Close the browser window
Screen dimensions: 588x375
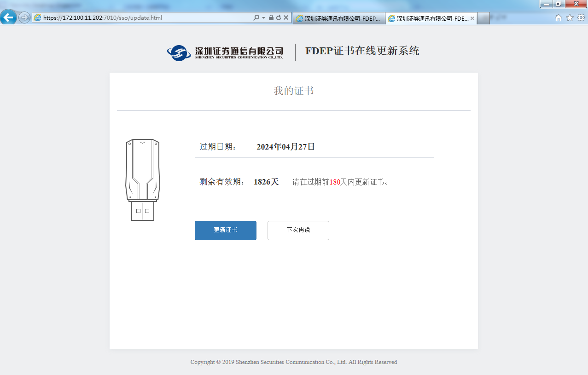(x=576, y=4)
